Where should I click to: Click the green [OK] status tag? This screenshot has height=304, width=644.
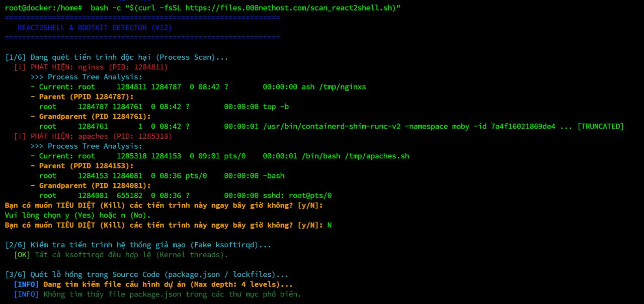(22, 255)
